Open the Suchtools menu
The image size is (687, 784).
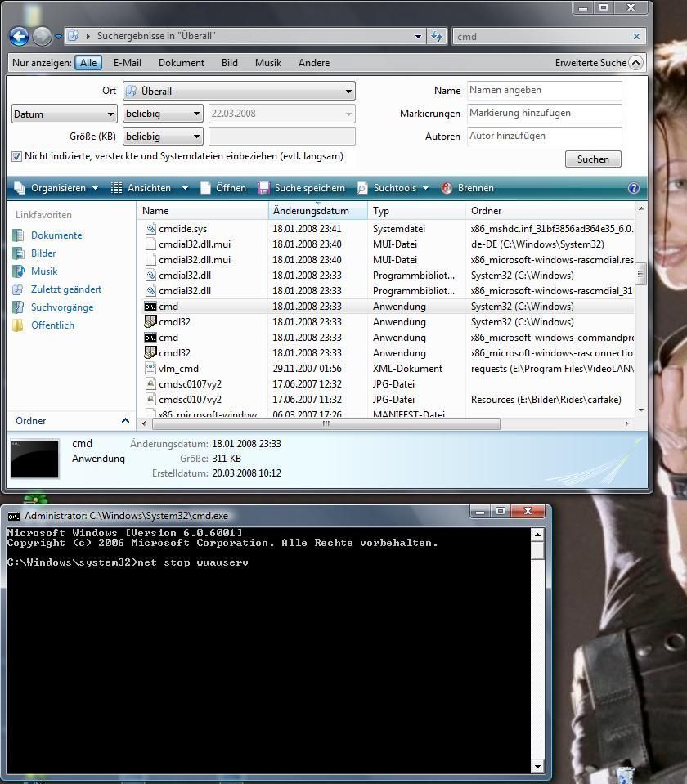click(x=393, y=188)
